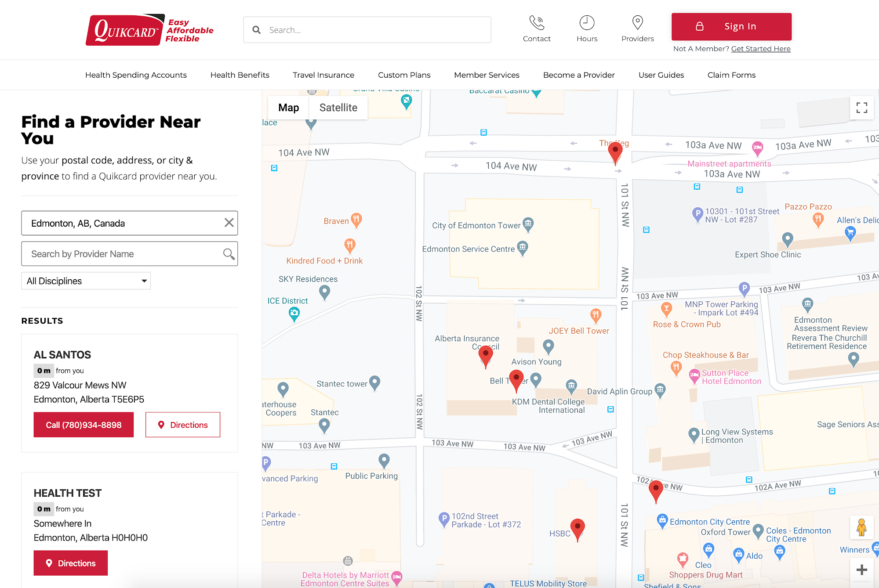Click the Providers location pin icon

point(637,23)
